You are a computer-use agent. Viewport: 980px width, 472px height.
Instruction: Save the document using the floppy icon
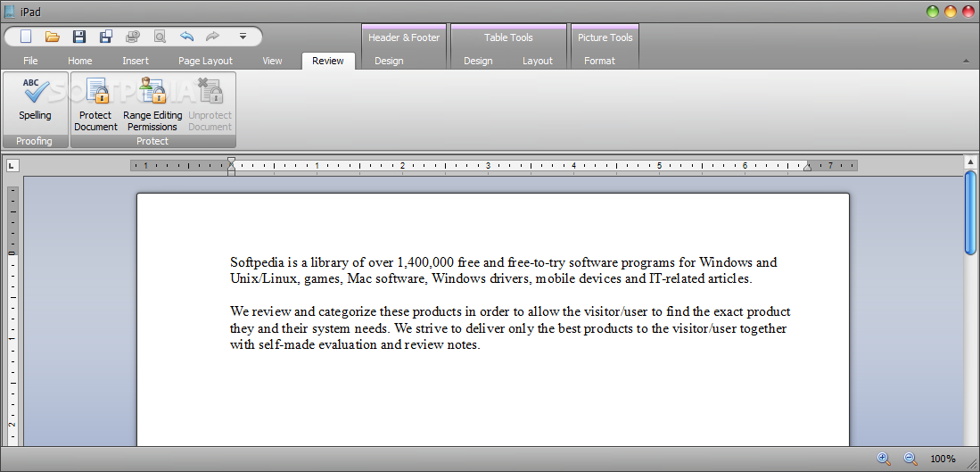tap(79, 37)
